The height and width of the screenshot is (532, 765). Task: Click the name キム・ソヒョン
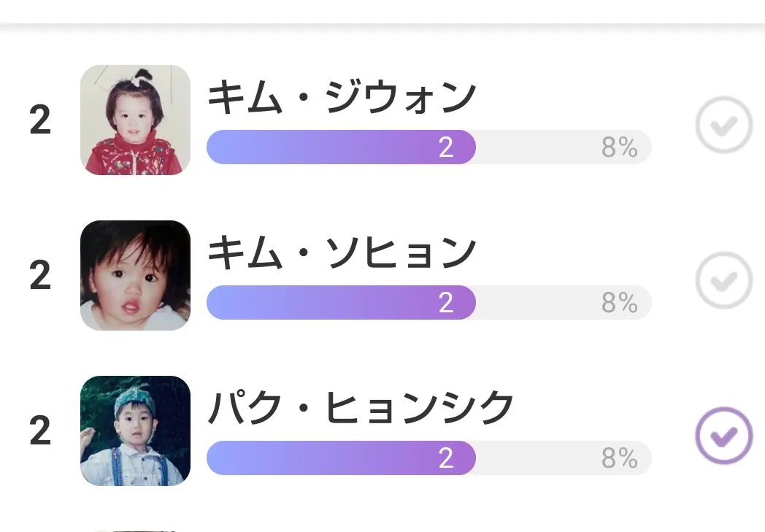click(x=342, y=253)
